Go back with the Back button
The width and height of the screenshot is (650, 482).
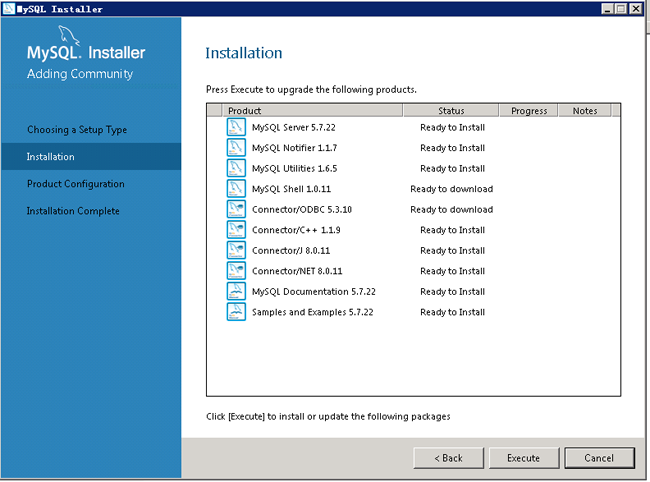point(449,458)
